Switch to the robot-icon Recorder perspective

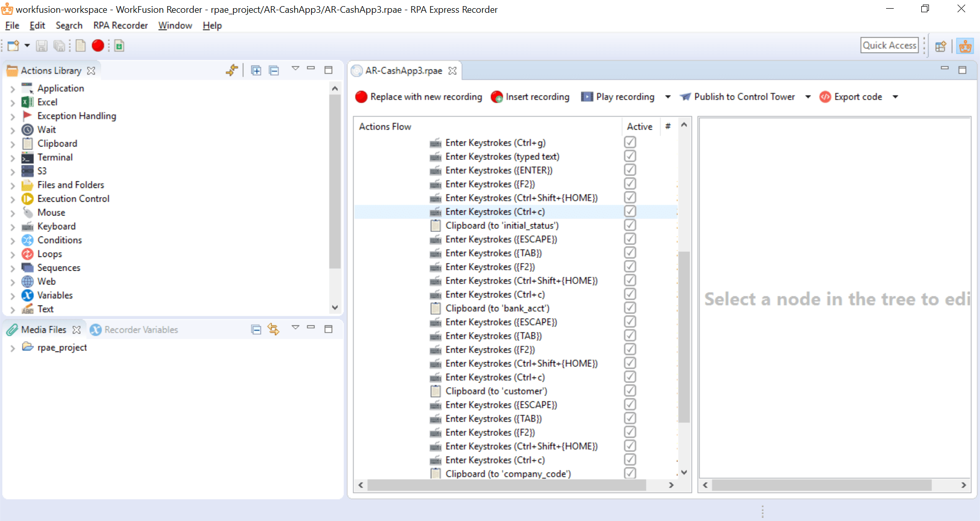pyautogui.click(x=965, y=46)
